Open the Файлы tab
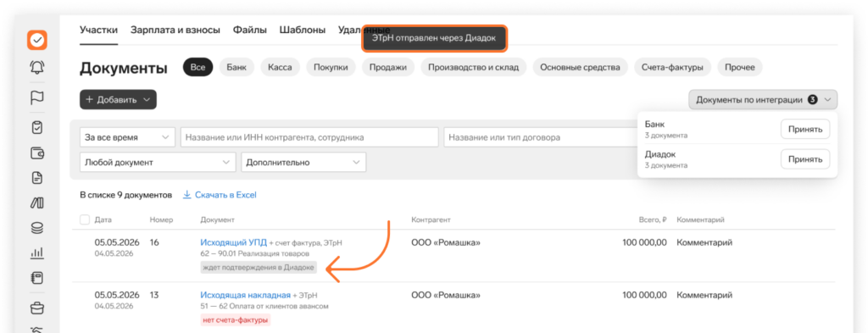The width and height of the screenshot is (868, 333). [x=250, y=30]
